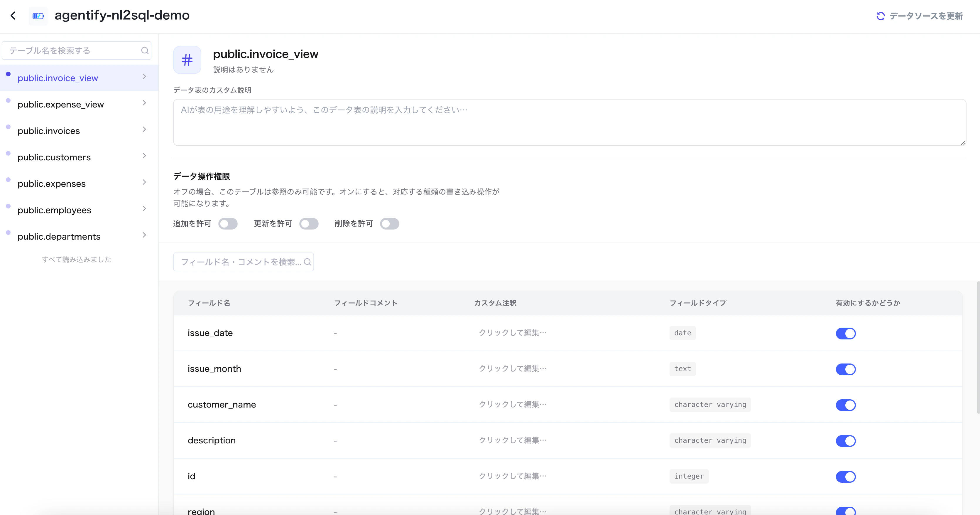Enable the 更新を許可 switch

click(309, 224)
